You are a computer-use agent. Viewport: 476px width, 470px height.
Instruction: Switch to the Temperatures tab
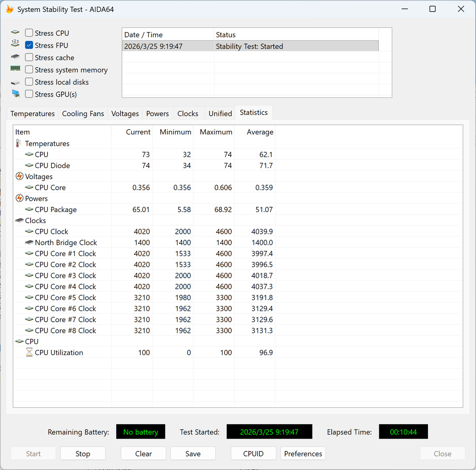tap(33, 114)
